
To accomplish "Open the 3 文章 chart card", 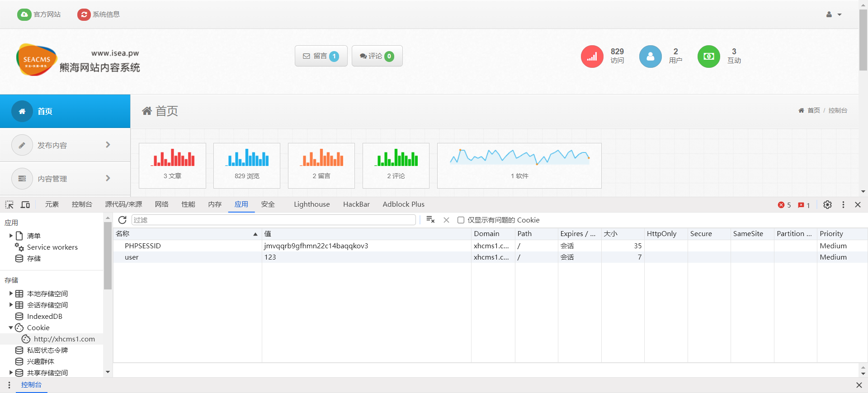I will 172,166.
